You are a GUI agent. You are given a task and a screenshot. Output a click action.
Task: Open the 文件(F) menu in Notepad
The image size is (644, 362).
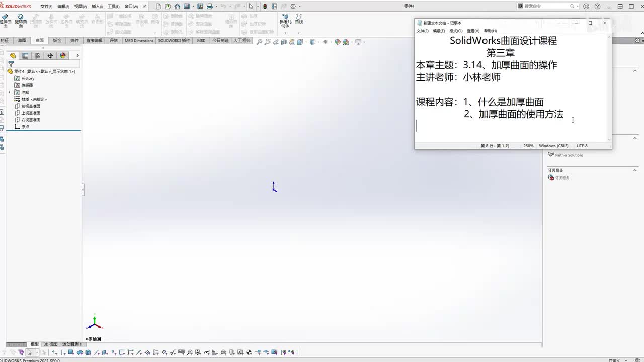tap(423, 31)
